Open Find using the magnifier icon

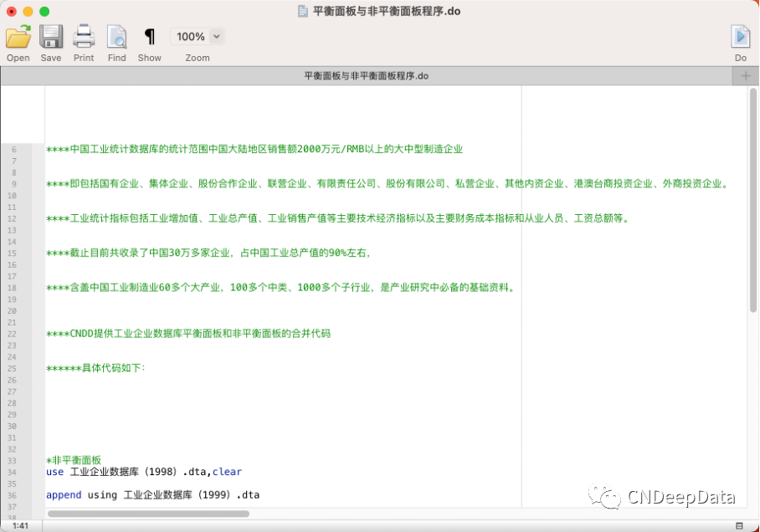(116, 37)
